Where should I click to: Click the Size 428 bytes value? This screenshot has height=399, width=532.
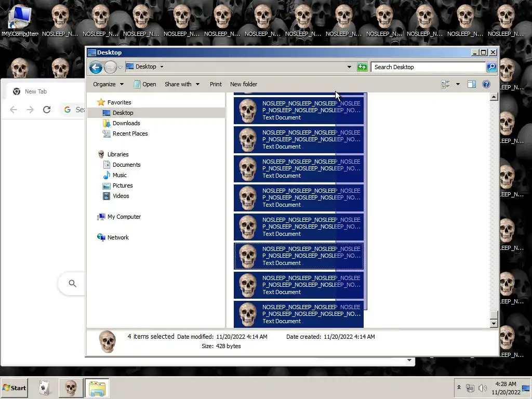coord(229,346)
